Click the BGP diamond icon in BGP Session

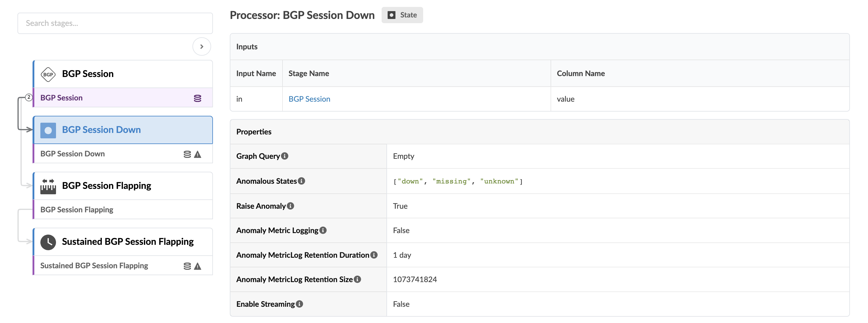48,74
